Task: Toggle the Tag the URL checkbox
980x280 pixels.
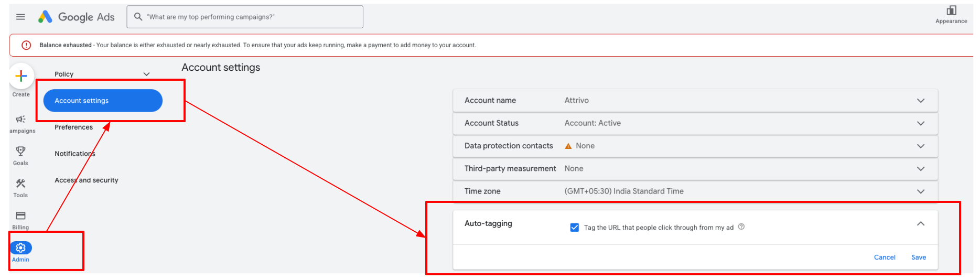Action: [575, 228]
